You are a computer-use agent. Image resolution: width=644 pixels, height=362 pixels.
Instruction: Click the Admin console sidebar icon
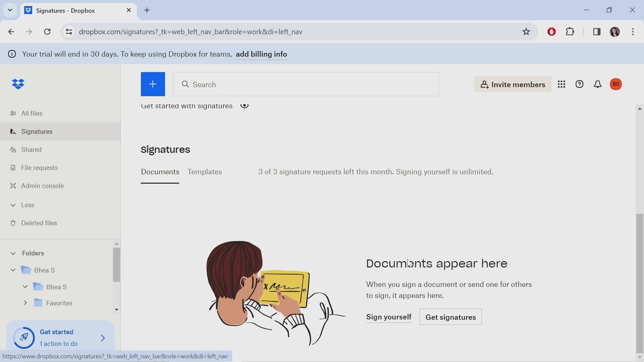[12, 185]
